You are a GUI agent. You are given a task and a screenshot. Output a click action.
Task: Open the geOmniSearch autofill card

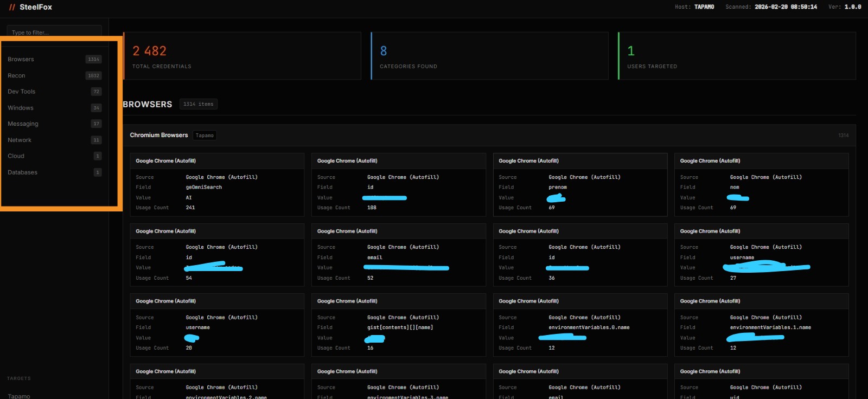217,185
